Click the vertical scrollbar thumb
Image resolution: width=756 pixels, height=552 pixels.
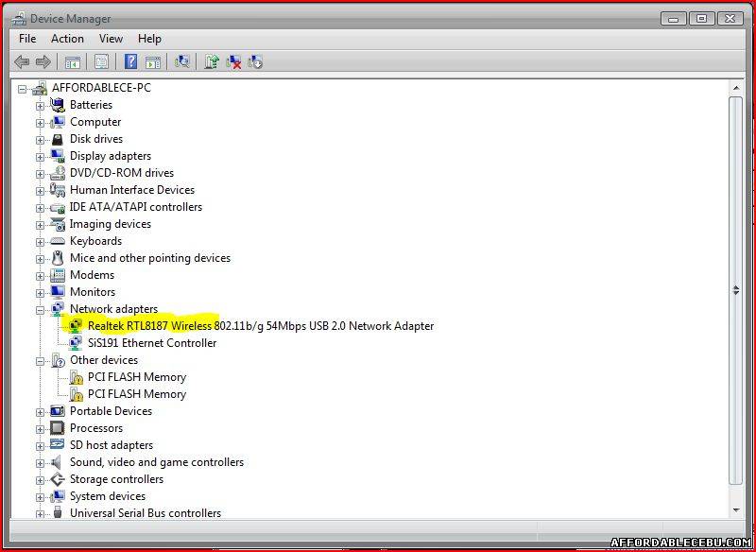[x=736, y=290]
